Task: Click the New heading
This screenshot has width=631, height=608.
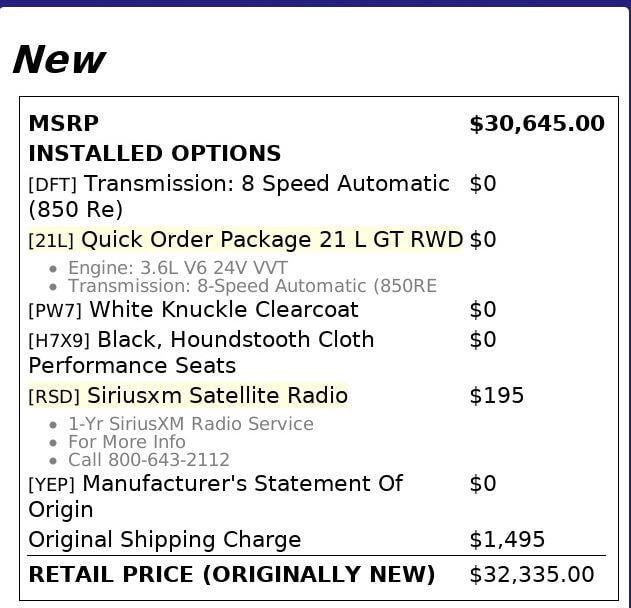Action: click(x=59, y=60)
